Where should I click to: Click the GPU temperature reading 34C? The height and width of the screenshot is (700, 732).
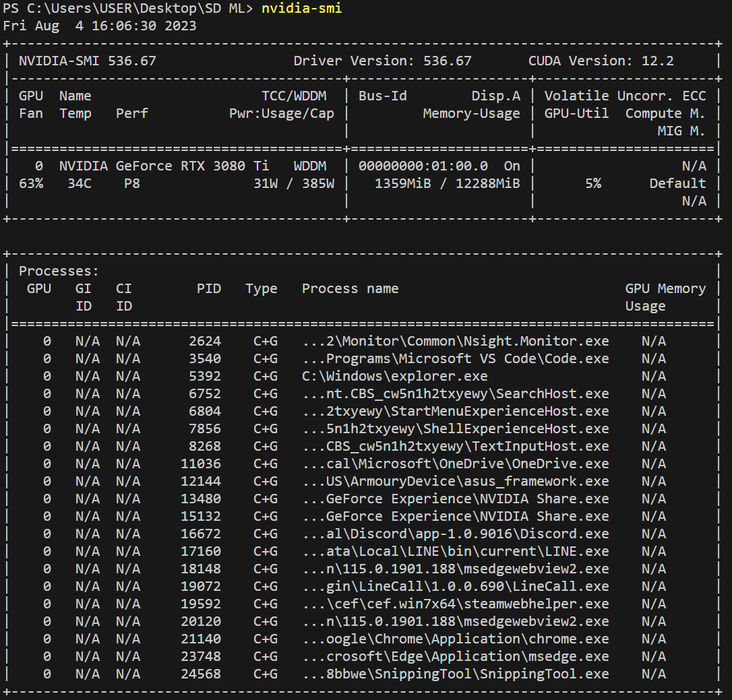pos(81,183)
